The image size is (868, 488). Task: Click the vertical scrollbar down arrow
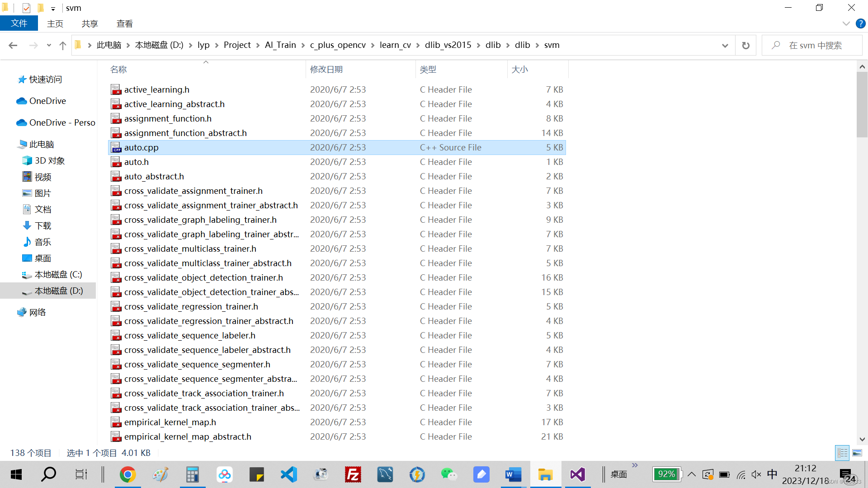click(862, 439)
